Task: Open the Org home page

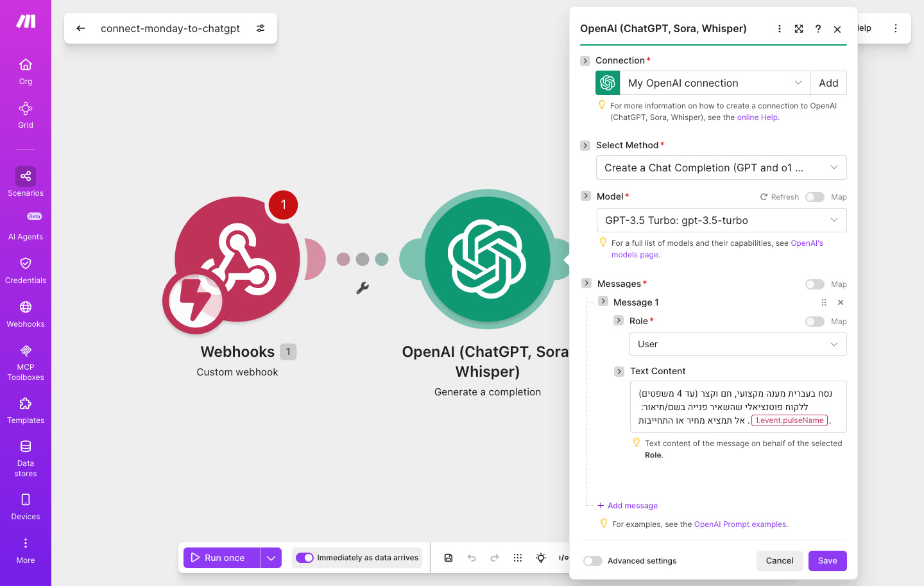Action: click(x=26, y=71)
